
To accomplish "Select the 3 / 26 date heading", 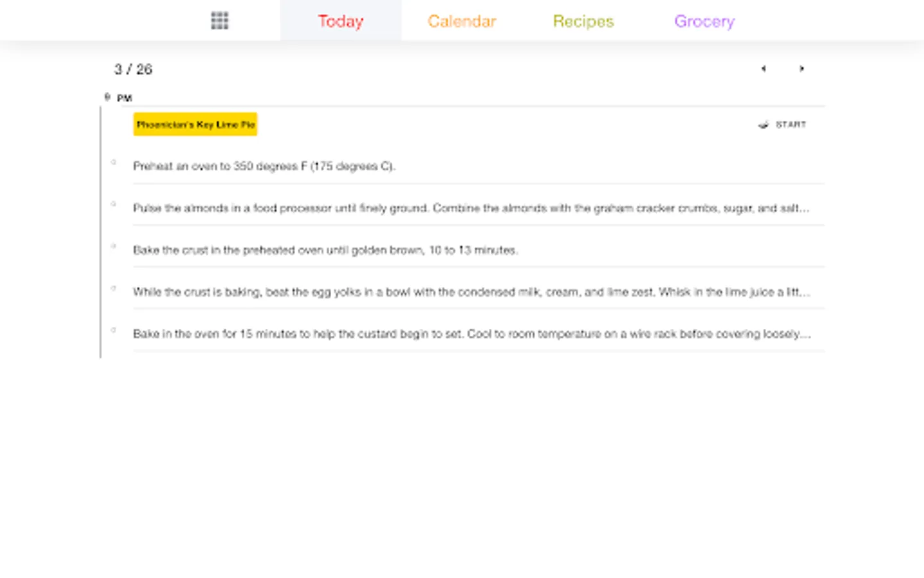I will click(133, 69).
